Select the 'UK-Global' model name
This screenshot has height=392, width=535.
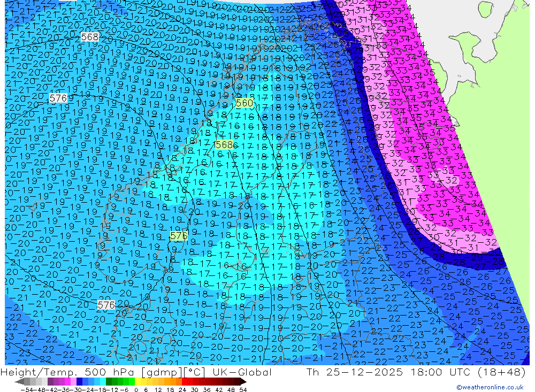click(x=242, y=372)
